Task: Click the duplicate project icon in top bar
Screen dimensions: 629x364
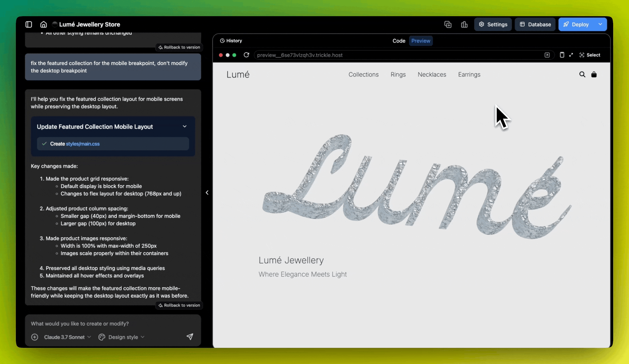Action: [448, 24]
